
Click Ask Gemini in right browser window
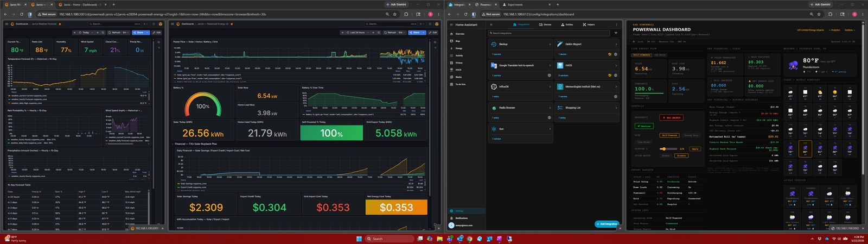[x=820, y=4]
